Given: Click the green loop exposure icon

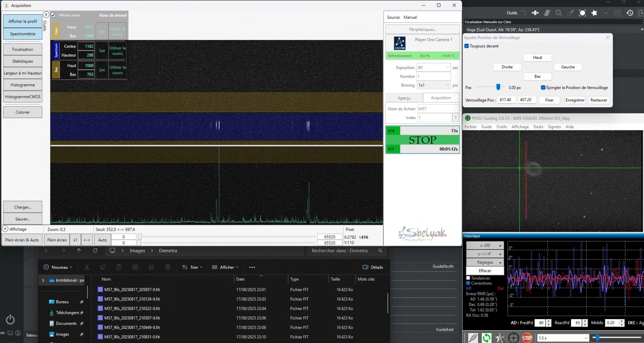Looking at the screenshot, I should point(486,338).
